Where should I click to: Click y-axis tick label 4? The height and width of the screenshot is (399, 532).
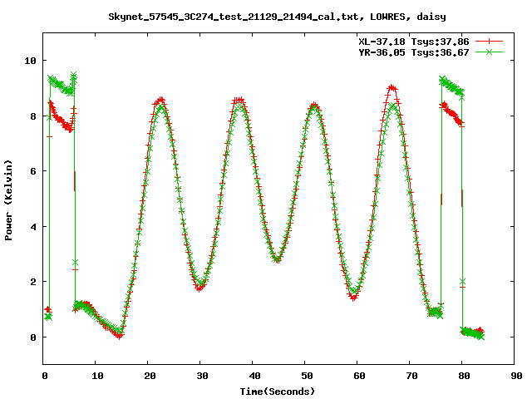click(33, 227)
